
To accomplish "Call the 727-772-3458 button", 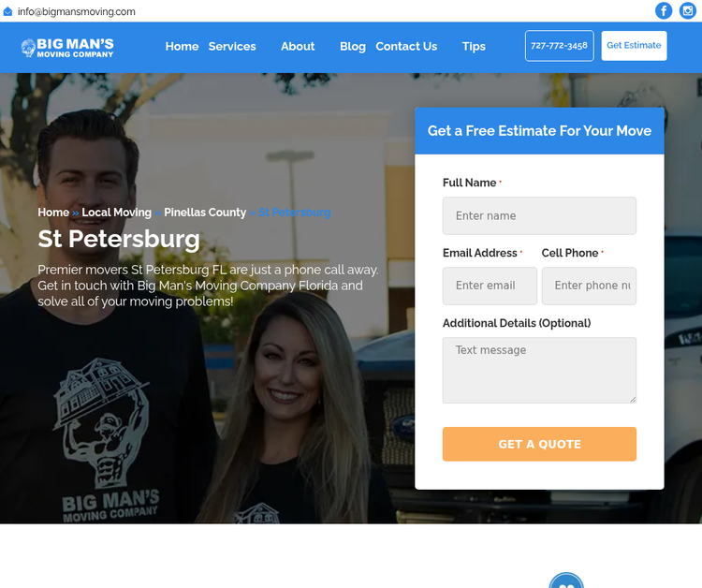I will point(559,46).
